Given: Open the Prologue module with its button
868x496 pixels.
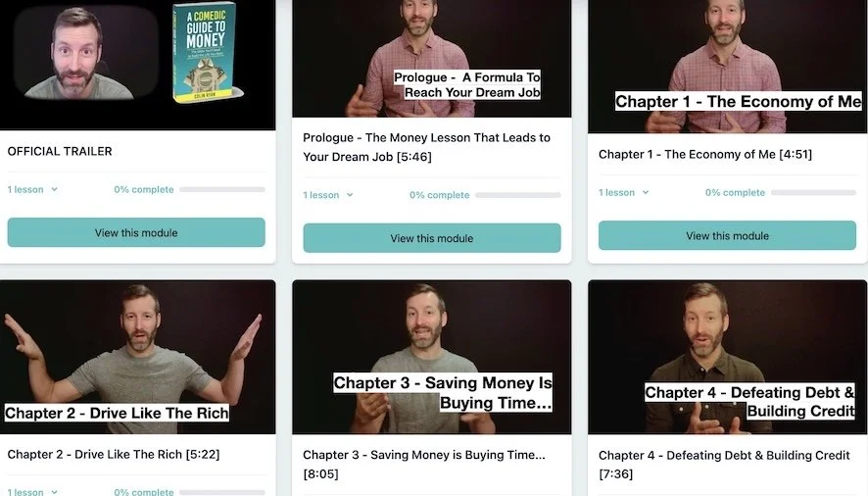Looking at the screenshot, I should pyautogui.click(x=432, y=238).
